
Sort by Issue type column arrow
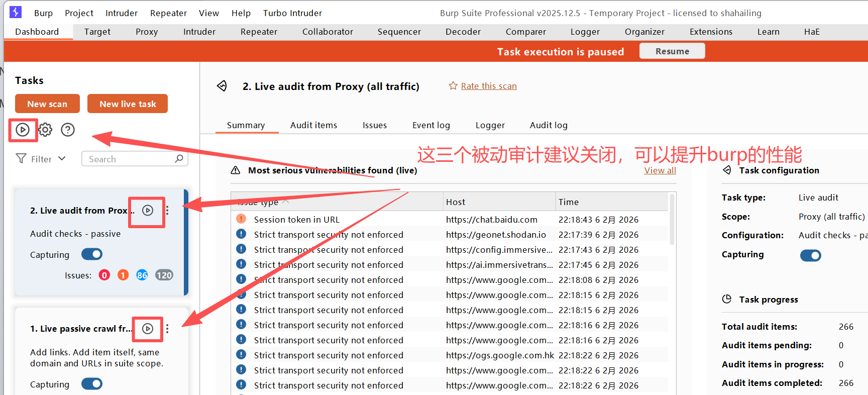coord(285,201)
